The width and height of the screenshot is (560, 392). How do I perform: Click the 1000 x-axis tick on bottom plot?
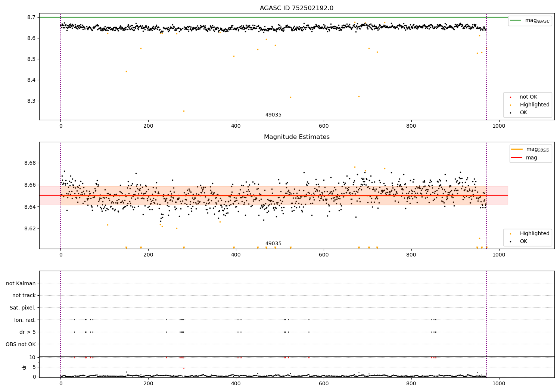coord(499,383)
